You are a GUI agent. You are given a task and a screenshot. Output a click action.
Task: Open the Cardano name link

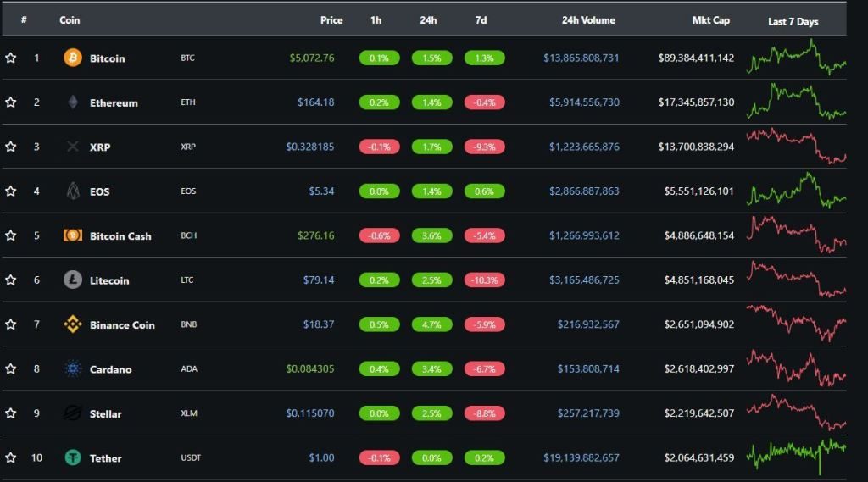tap(111, 369)
